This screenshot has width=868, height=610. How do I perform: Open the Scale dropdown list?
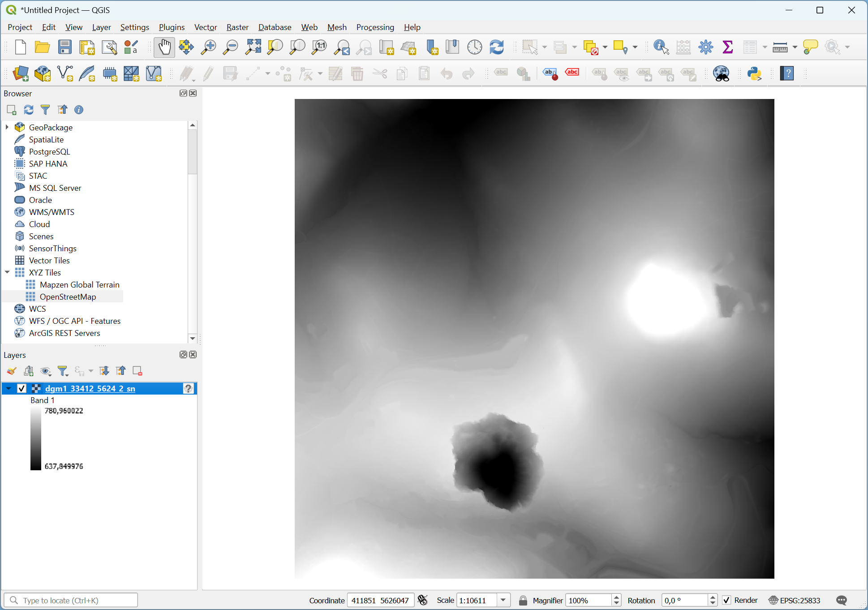(503, 600)
